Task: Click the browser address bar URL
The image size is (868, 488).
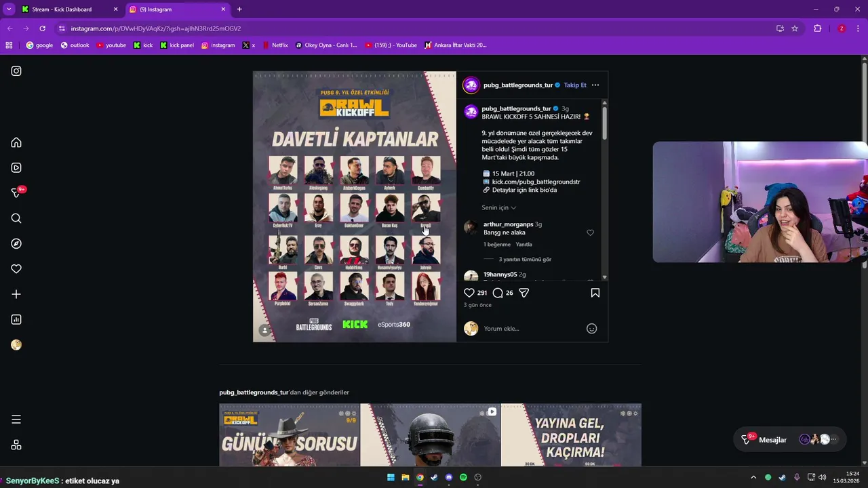Action: (x=156, y=28)
